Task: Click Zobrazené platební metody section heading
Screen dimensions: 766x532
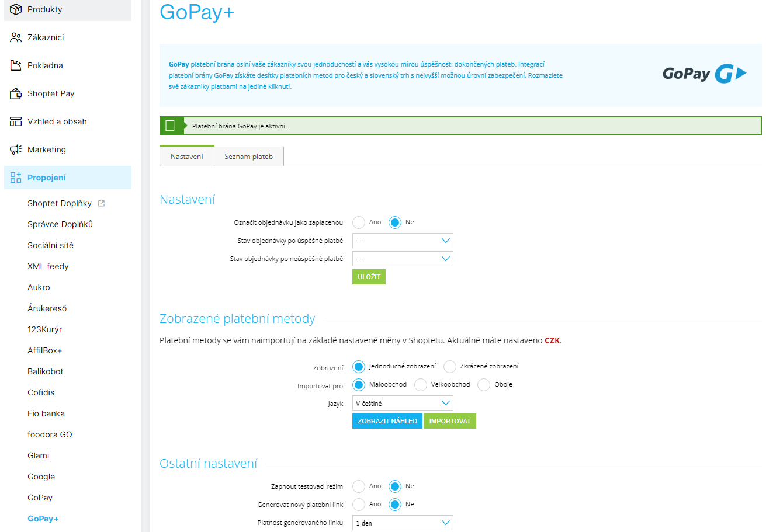Action: (x=237, y=319)
